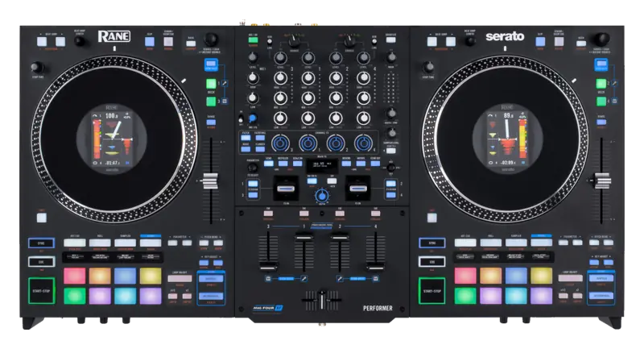Screen dimensions: 644x349
Task: Toggle the left deck Loop On/Off button
Action: coord(180,279)
